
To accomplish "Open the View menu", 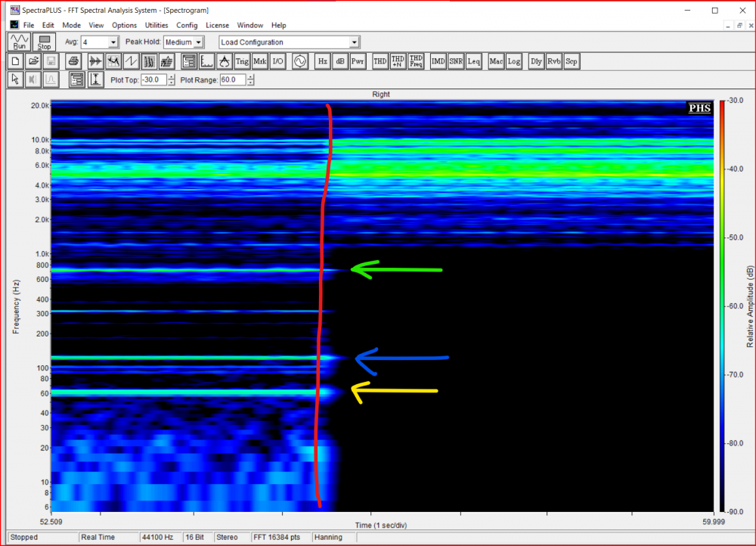I will [x=96, y=25].
